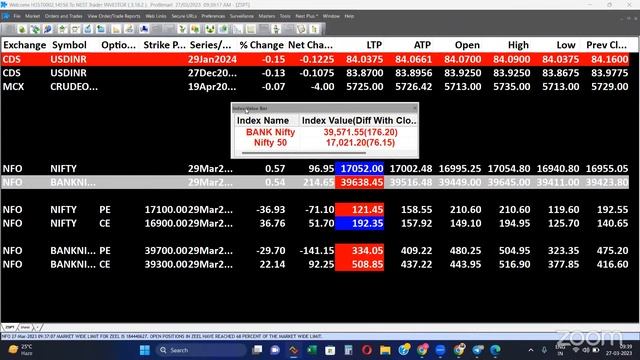The height and width of the screenshot is (360, 640).
Task: Select the MCX CRUDEO... row
Action: point(315,87)
